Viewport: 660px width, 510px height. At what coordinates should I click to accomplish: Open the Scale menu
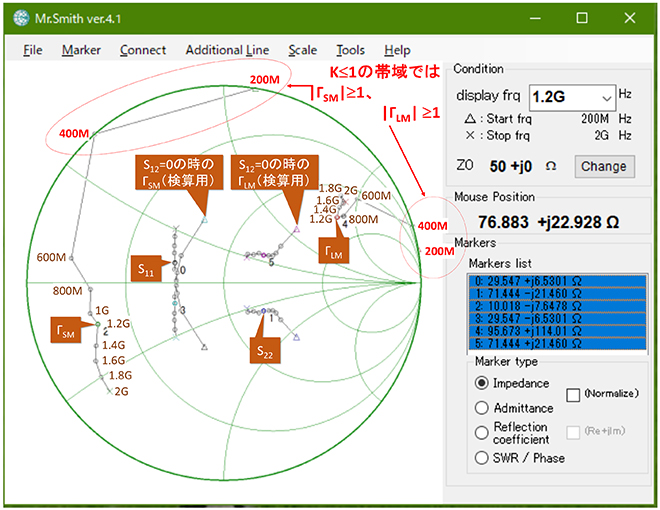coord(303,50)
